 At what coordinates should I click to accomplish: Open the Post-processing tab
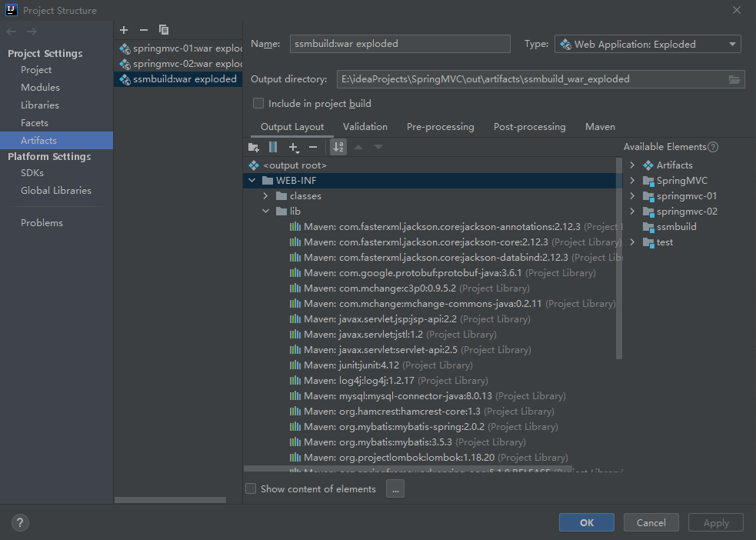point(529,127)
